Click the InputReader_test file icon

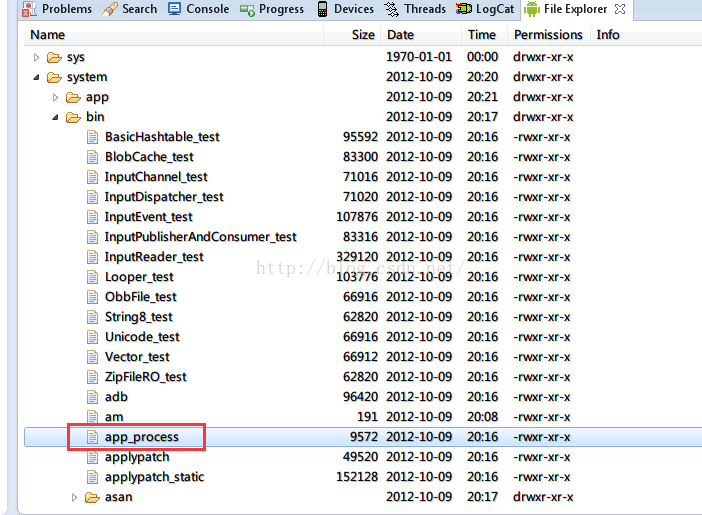tap(92, 257)
